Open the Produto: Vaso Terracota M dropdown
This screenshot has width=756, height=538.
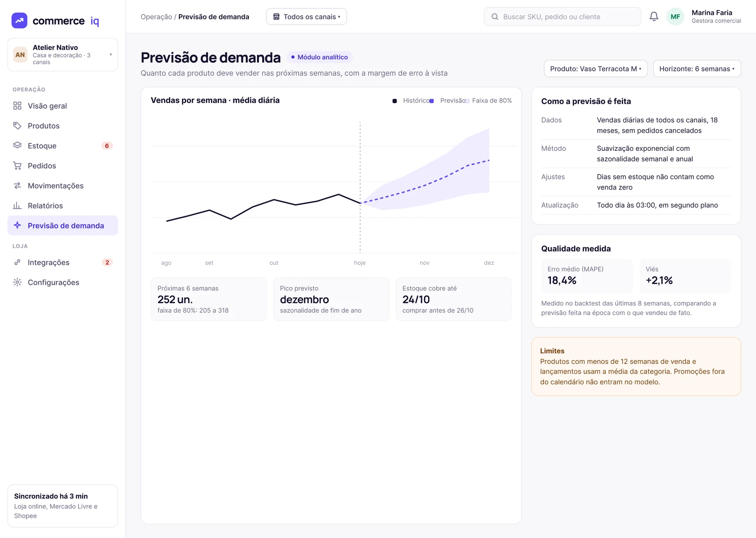[x=595, y=69]
